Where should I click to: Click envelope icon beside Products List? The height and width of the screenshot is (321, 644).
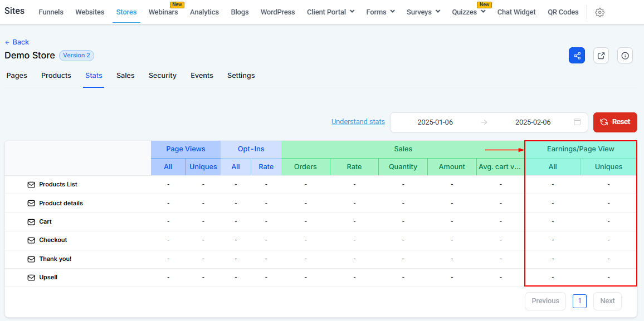[x=31, y=185]
